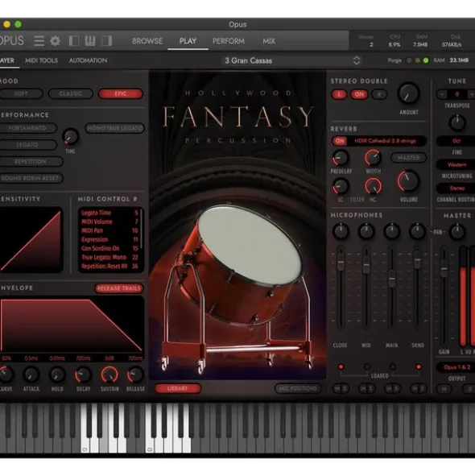Viewport: 475px width, 476px height.
Task: Adjust the reverb Predelay knob
Action: tap(341, 158)
